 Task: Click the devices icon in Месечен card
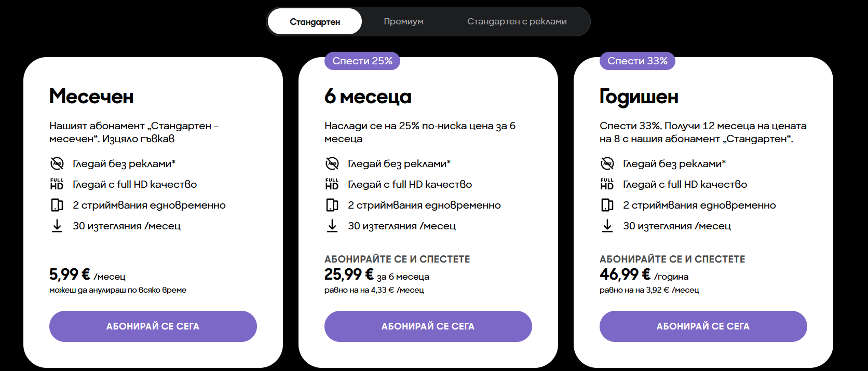[57, 205]
